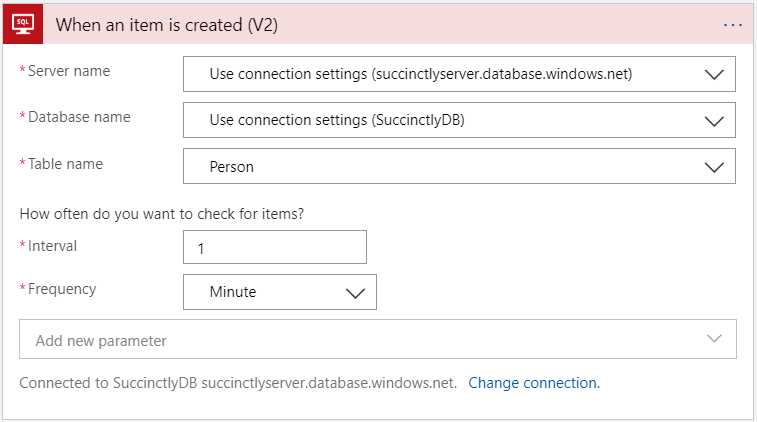Expand the Server name dropdown
757x422 pixels.
click(459, 74)
